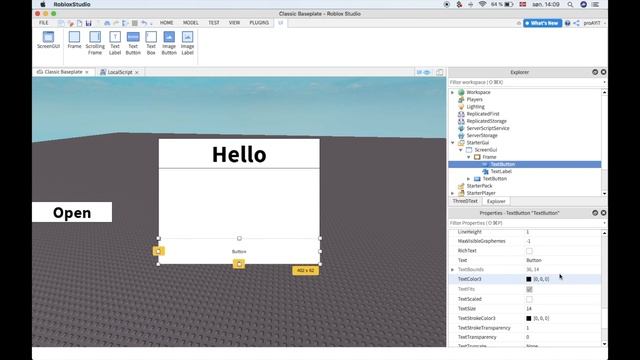The image size is (640, 360).
Task: Collapse the Frame tree node
Action: [469, 157]
